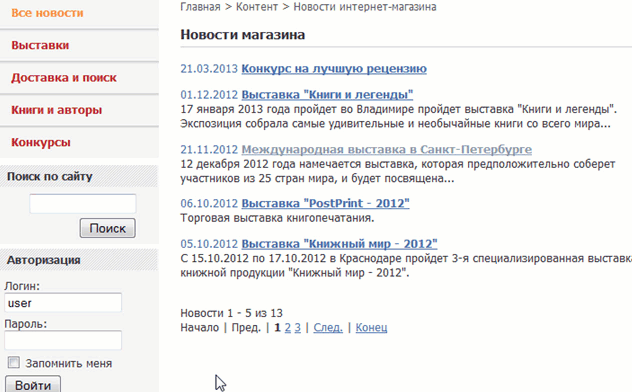Open the Все новости menu item

coord(47,13)
